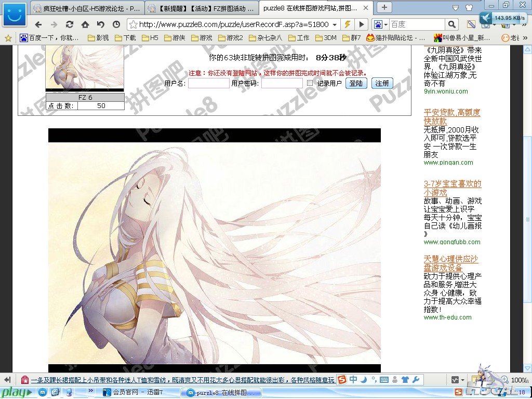
Task: Toggle the 中 Chinese input mode icon
Action: tap(353, 380)
